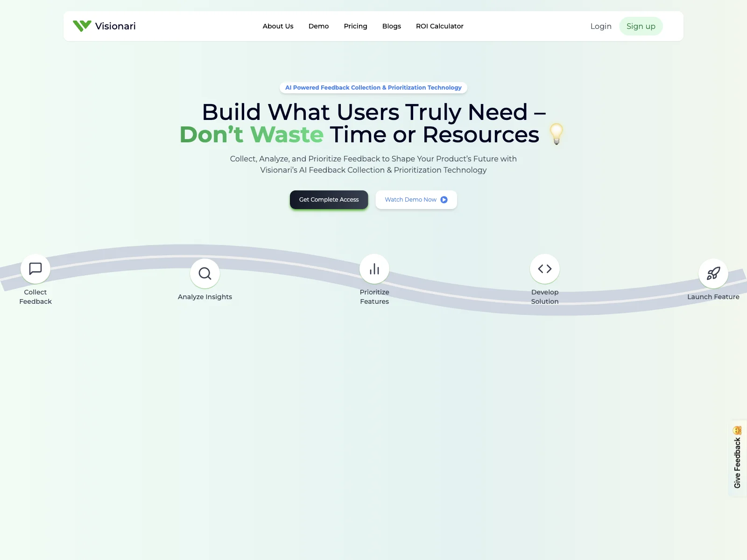Click the light bulb emoji in headline
Image resolution: width=747 pixels, height=560 pixels.
[x=557, y=134]
